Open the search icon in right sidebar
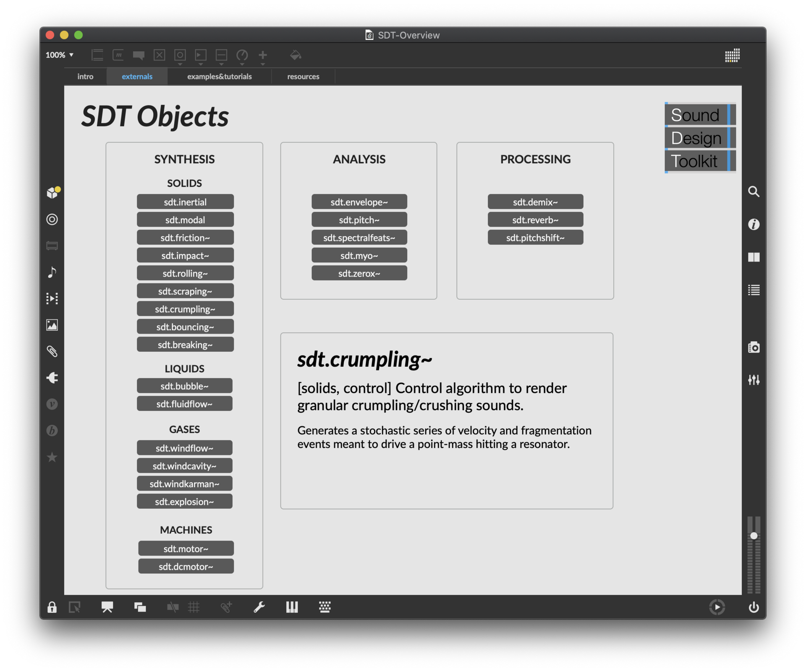806x672 pixels. click(x=754, y=192)
